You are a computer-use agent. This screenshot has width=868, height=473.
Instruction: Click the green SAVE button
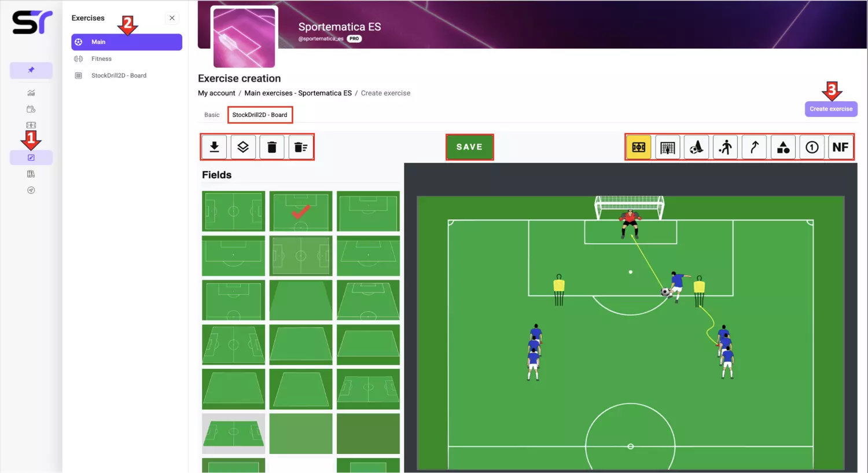tap(469, 147)
